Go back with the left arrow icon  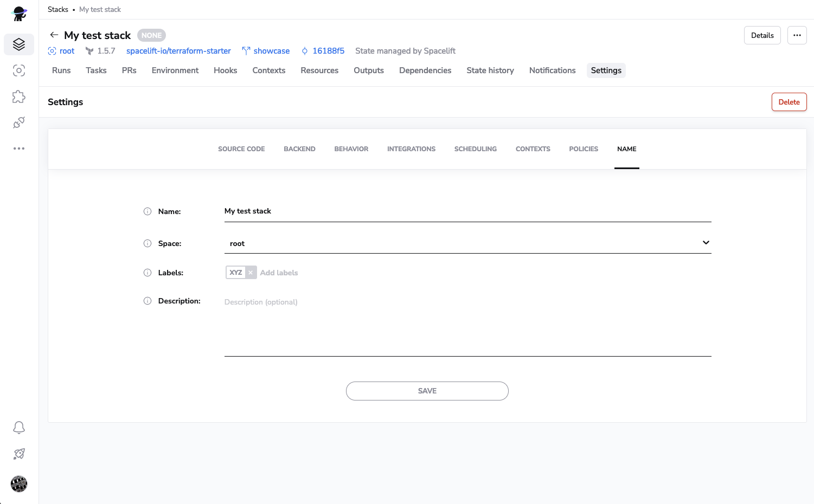[x=54, y=35]
